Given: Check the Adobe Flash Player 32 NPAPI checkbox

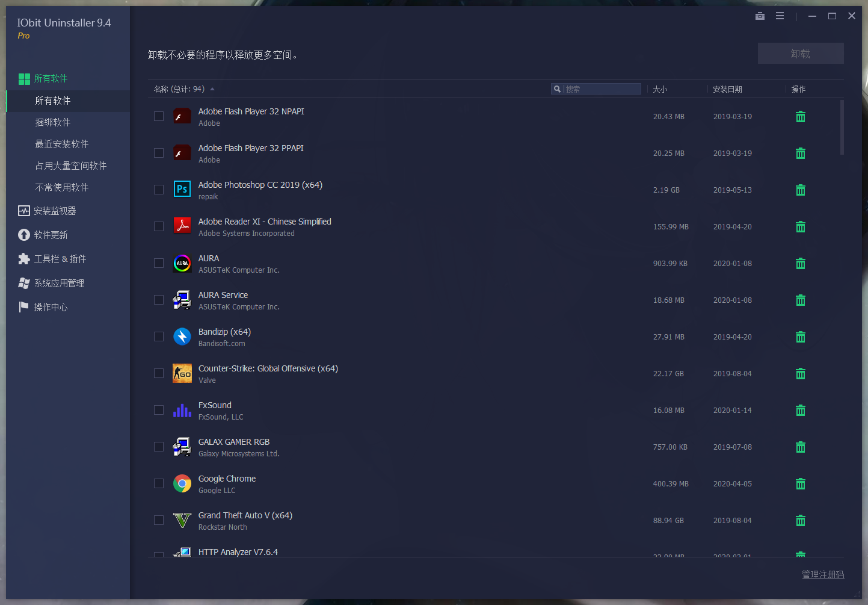Looking at the screenshot, I should pos(159,116).
